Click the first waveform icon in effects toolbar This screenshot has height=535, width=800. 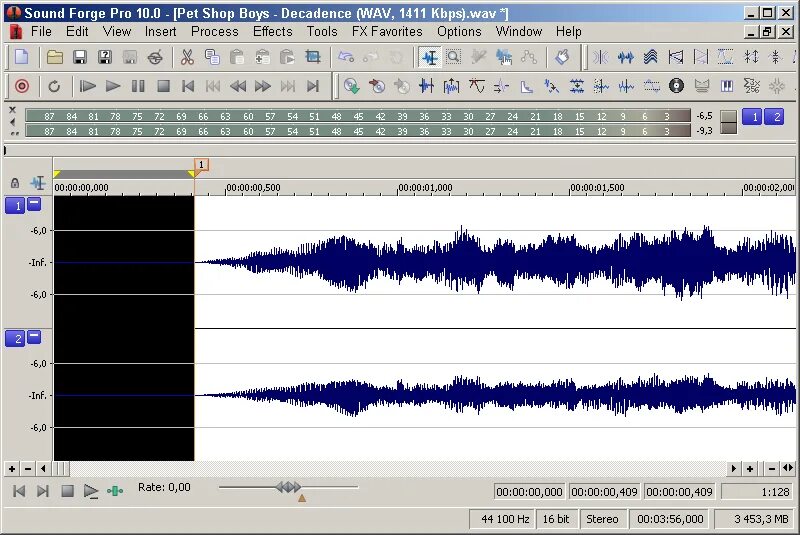[x=427, y=86]
